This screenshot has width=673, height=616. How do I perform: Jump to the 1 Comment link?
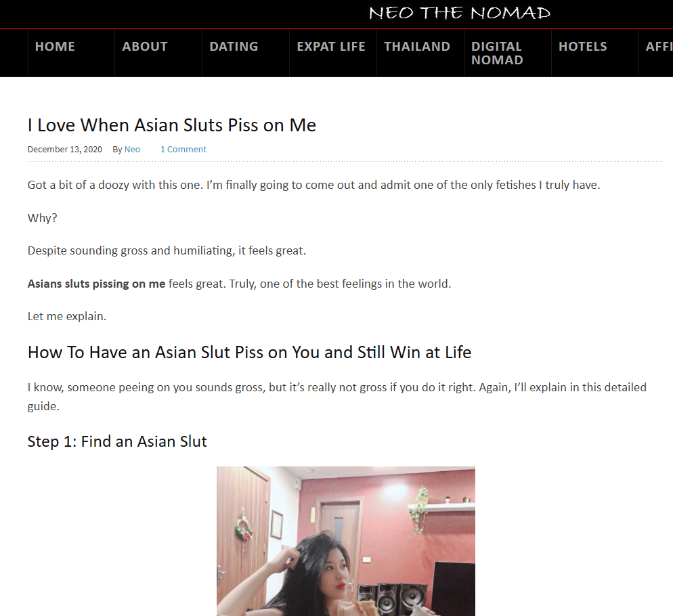point(183,150)
